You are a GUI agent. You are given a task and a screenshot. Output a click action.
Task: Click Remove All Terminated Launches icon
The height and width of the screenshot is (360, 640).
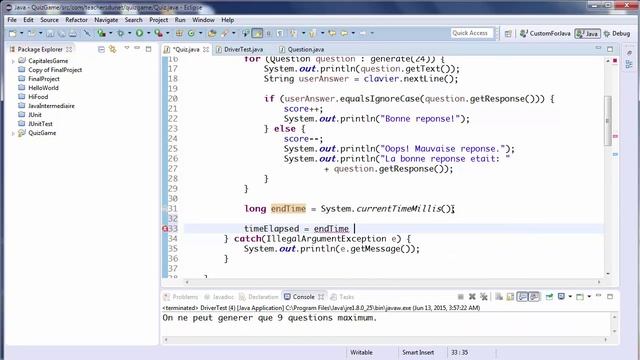coord(484,297)
